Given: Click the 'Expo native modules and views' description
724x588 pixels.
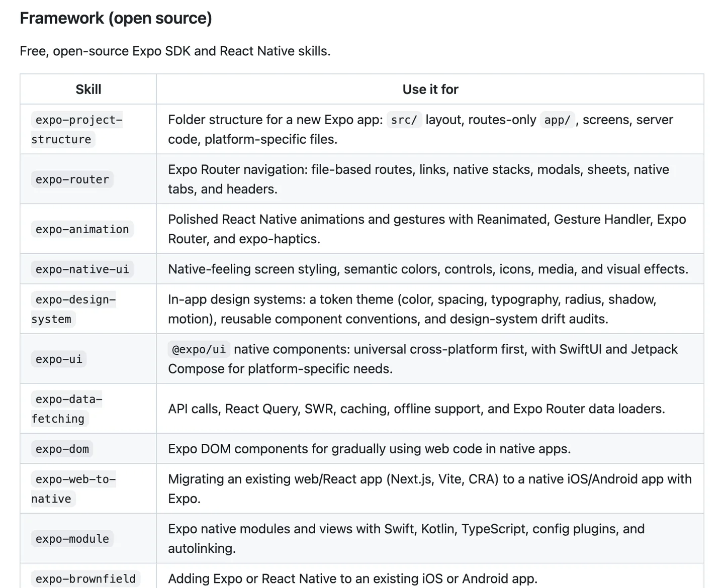Looking at the screenshot, I should pyautogui.click(x=406, y=538).
